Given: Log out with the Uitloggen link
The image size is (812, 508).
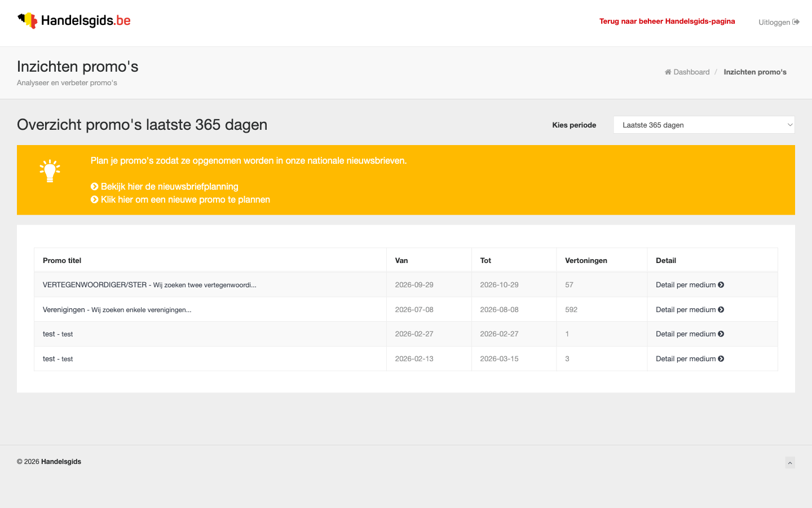Looking at the screenshot, I should pyautogui.click(x=779, y=22).
